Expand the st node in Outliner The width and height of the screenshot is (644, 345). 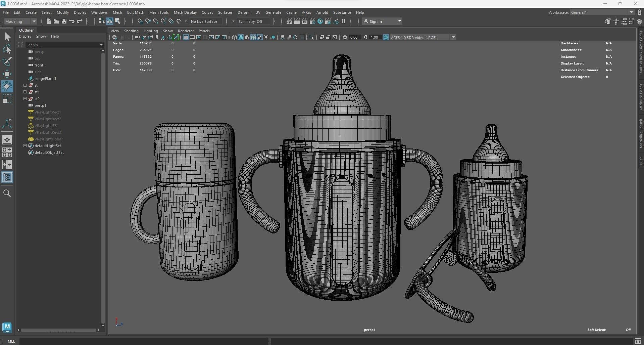click(25, 85)
